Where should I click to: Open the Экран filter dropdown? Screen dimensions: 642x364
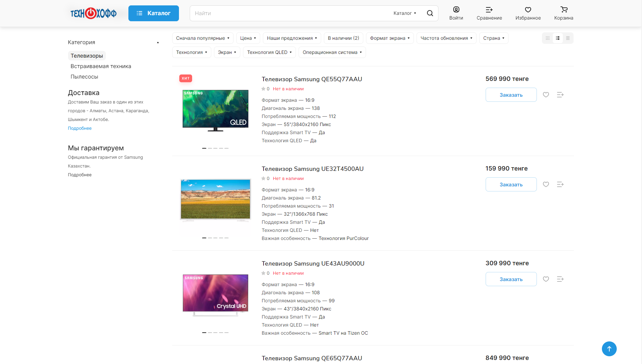pyautogui.click(x=227, y=52)
